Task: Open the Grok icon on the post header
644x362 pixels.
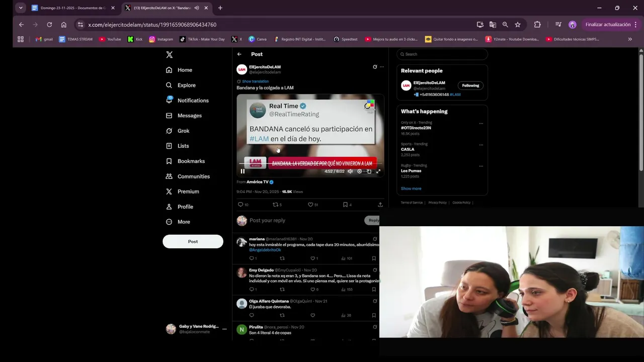Action: [x=375, y=67]
